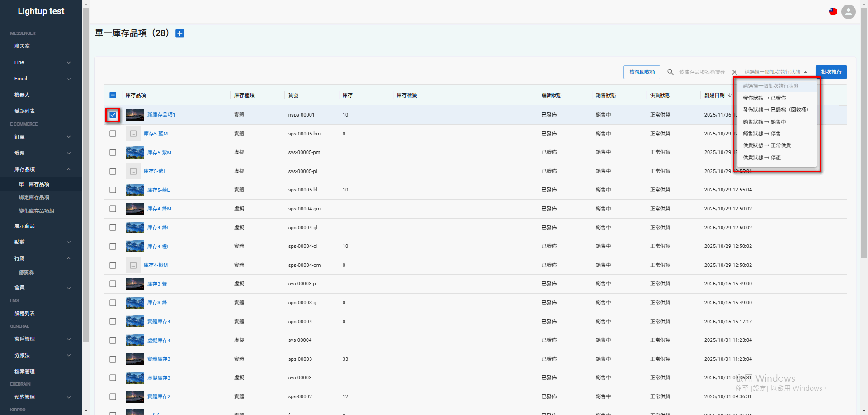Check the 實體庫存4 row checkbox
This screenshot has height=415, width=868.
(113, 321)
